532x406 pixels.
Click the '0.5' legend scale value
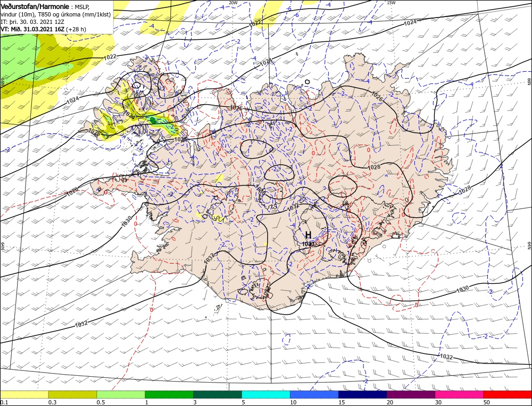[x=101, y=402]
